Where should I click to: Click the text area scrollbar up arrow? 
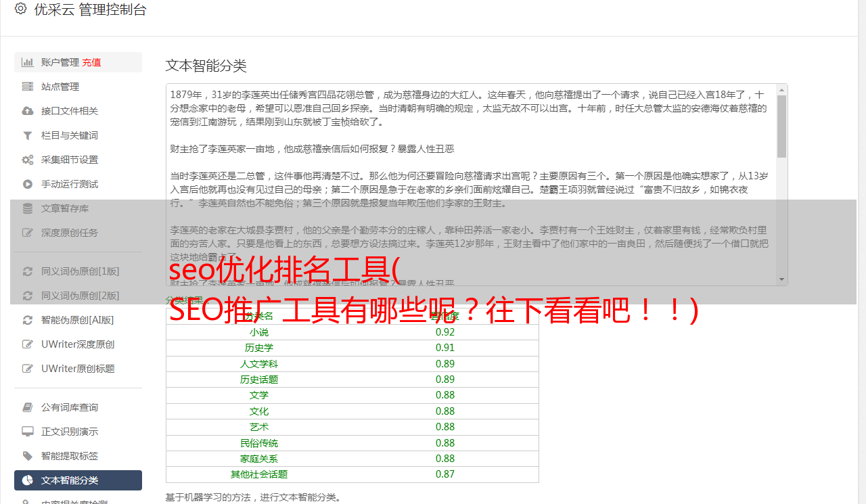782,89
